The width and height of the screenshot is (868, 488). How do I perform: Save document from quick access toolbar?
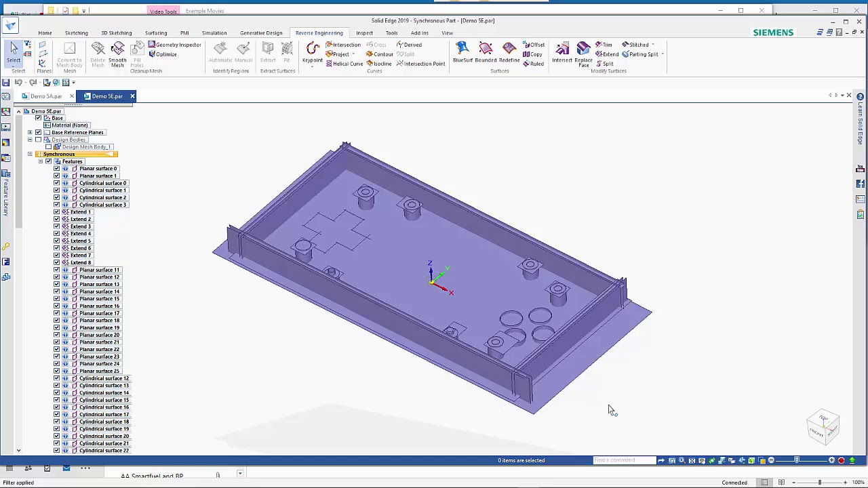point(5,82)
